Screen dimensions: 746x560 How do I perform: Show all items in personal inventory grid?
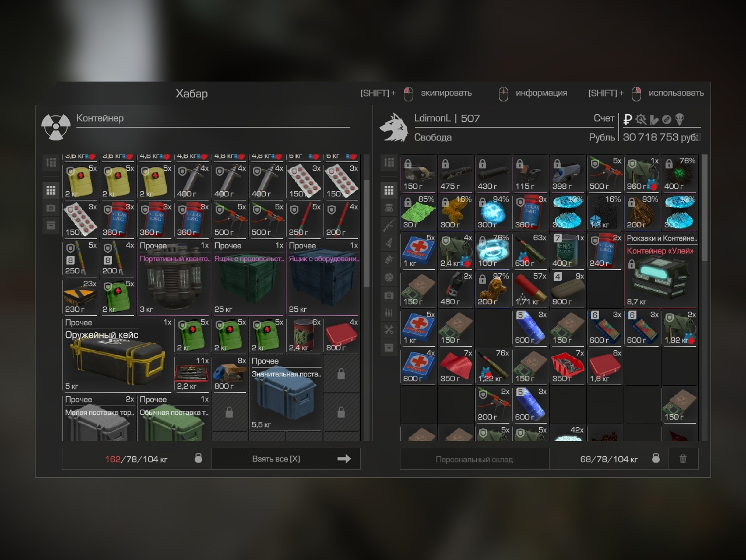[389, 190]
